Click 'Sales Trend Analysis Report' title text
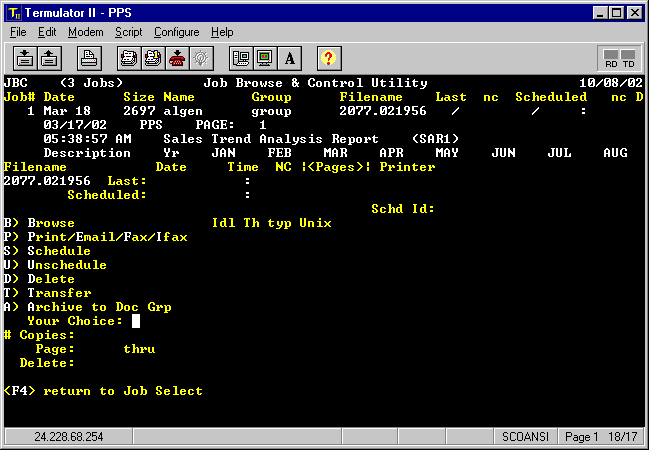The width and height of the screenshot is (649, 450). pyautogui.click(x=271, y=139)
